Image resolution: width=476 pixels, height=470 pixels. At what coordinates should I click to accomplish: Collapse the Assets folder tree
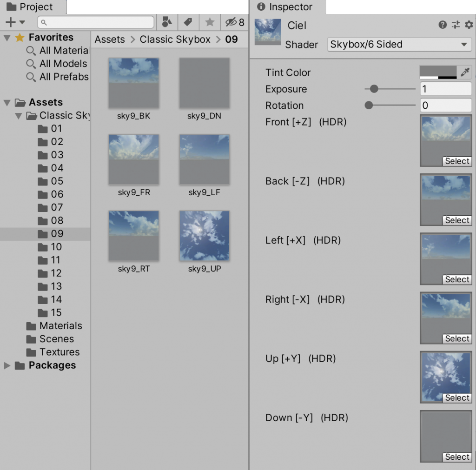[x=7, y=102]
